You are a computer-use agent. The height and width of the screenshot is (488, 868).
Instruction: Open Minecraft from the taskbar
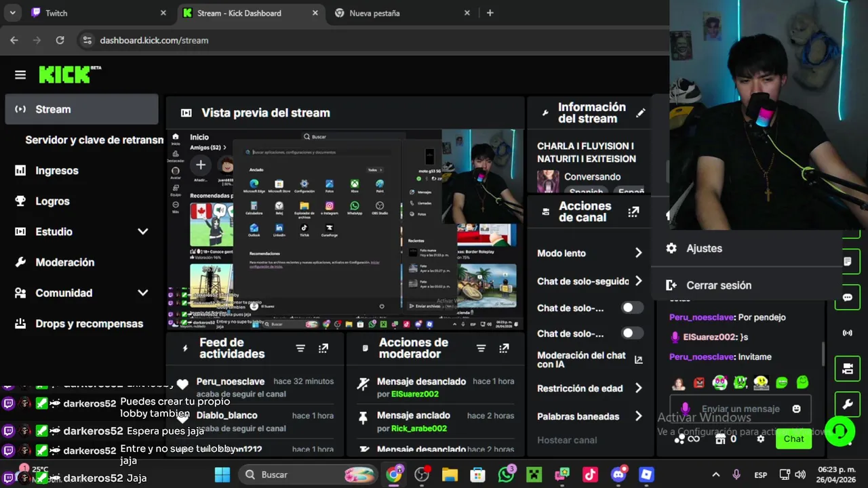pos(534,474)
